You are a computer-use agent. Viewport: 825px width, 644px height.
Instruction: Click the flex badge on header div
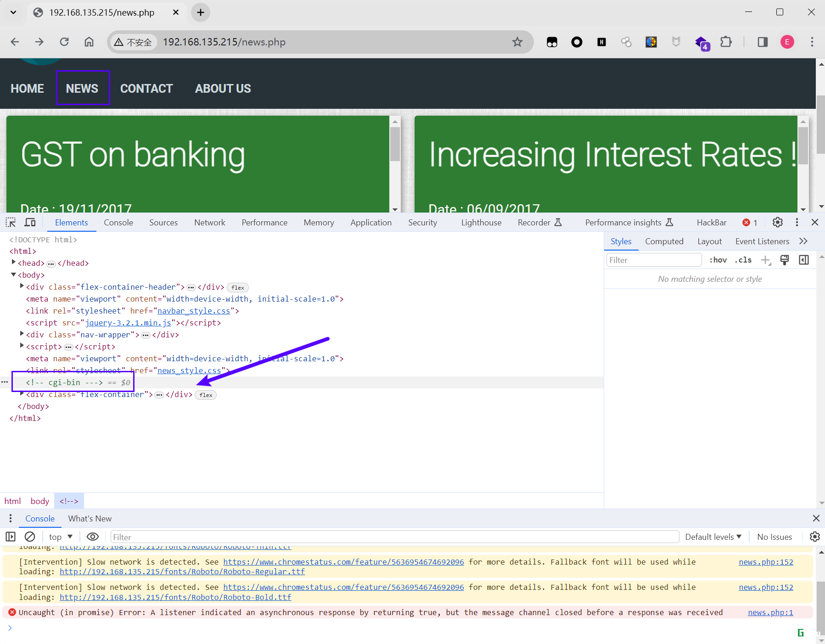pyautogui.click(x=238, y=287)
